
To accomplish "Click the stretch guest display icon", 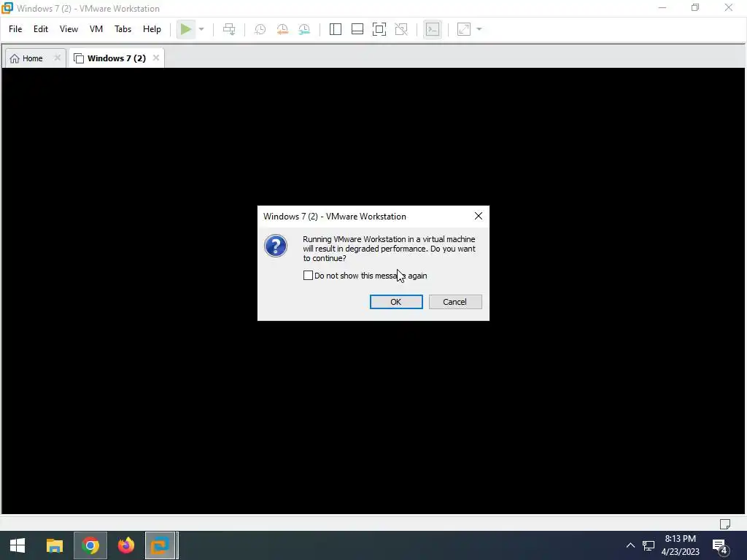I will click(x=464, y=29).
